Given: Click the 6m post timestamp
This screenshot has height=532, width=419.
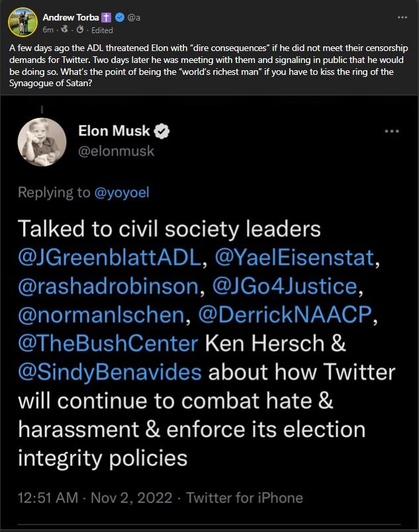Looking at the screenshot, I should point(48,30).
